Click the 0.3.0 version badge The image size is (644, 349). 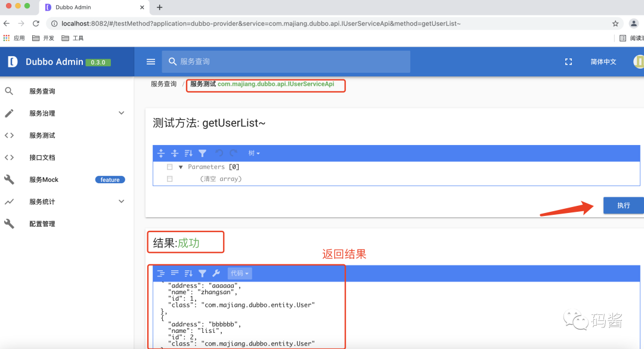[98, 63]
